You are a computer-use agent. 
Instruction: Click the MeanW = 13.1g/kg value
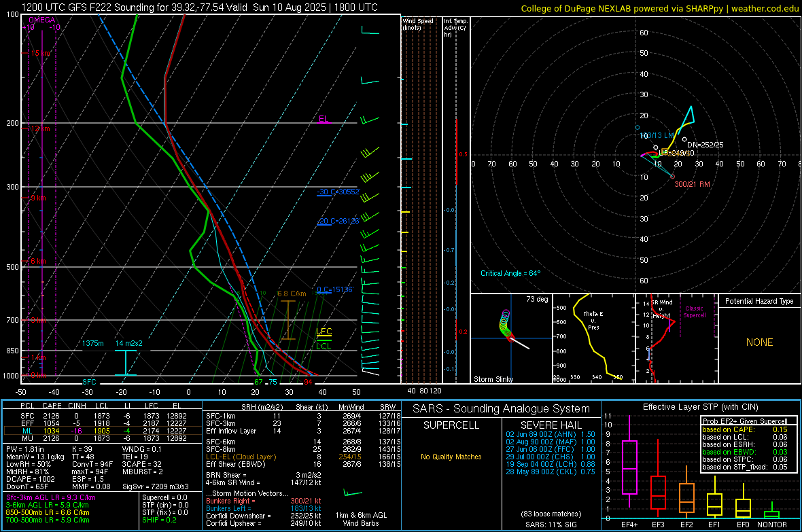[35, 457]
